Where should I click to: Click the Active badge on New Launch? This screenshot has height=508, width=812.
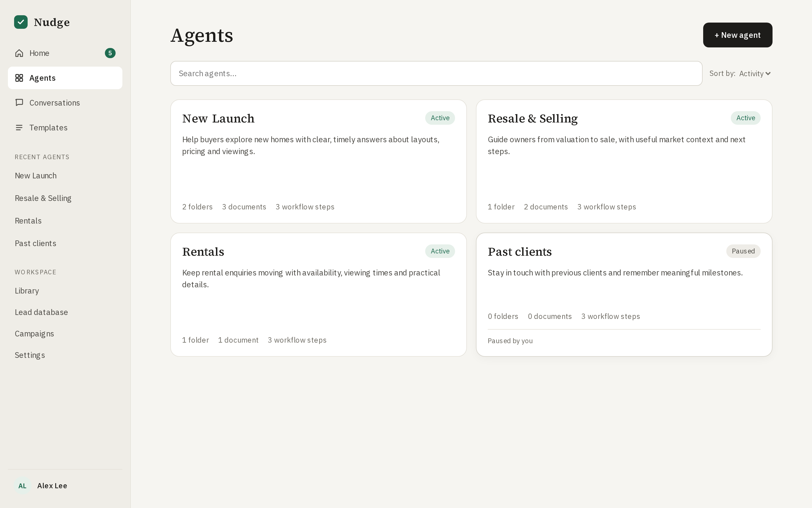(x=440, y=118)
